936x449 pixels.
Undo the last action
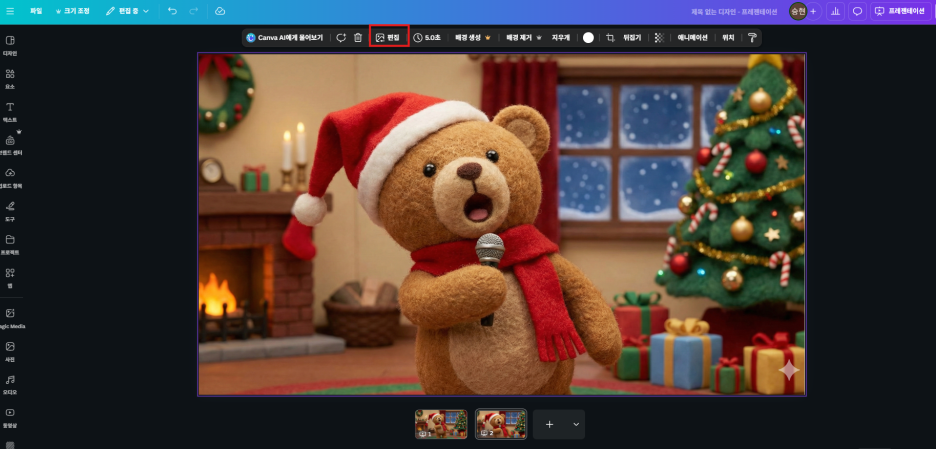173,11
